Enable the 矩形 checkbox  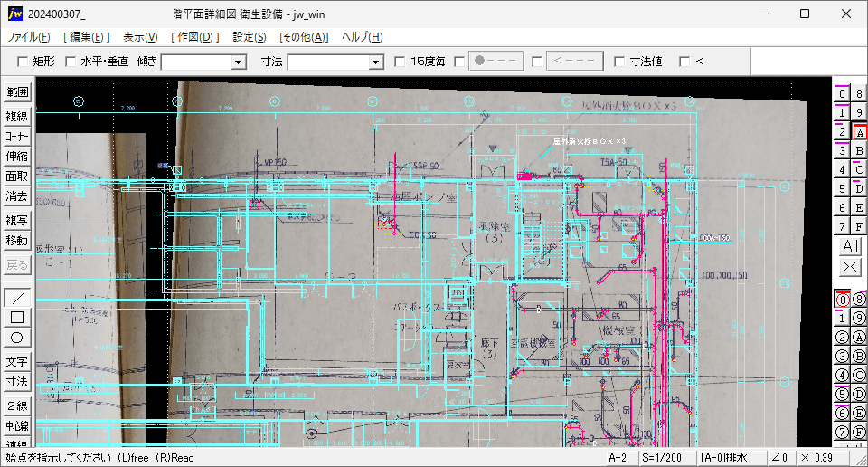tap(23, 62)
